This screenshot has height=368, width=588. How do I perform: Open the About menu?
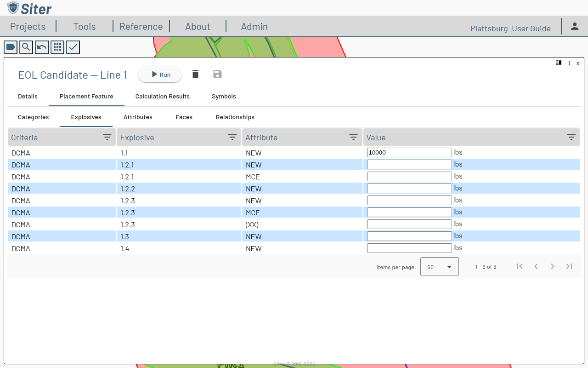[198, 27]
